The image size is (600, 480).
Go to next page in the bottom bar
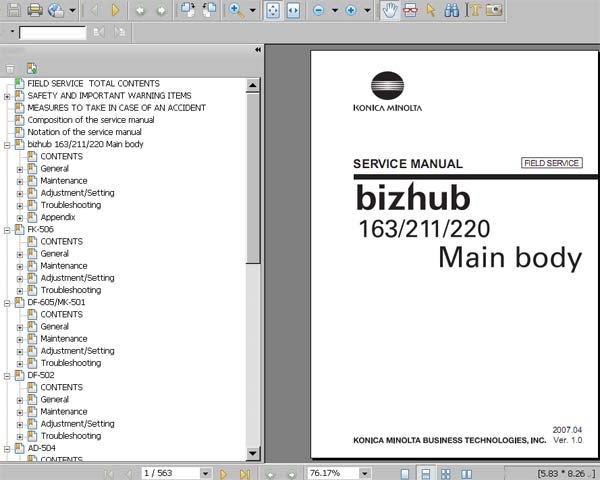tap(224, 474)
